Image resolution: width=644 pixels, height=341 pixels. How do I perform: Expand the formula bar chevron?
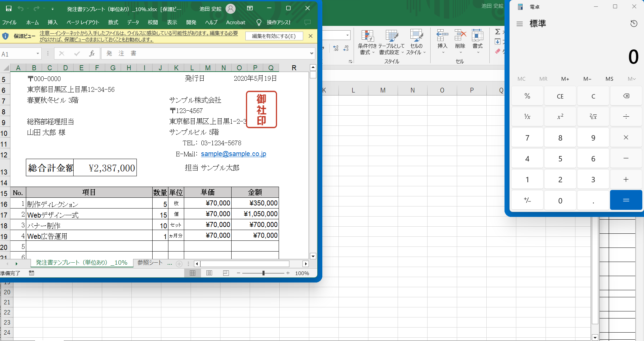312,53
